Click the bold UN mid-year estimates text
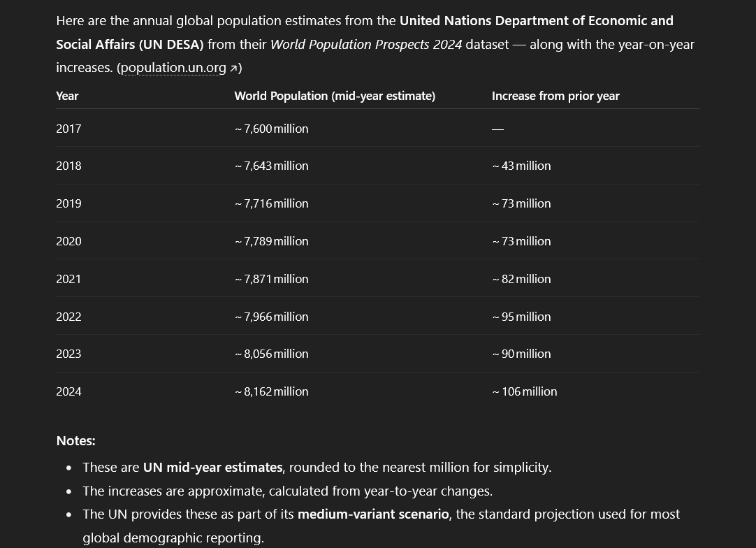 click(x=212, y=467)
